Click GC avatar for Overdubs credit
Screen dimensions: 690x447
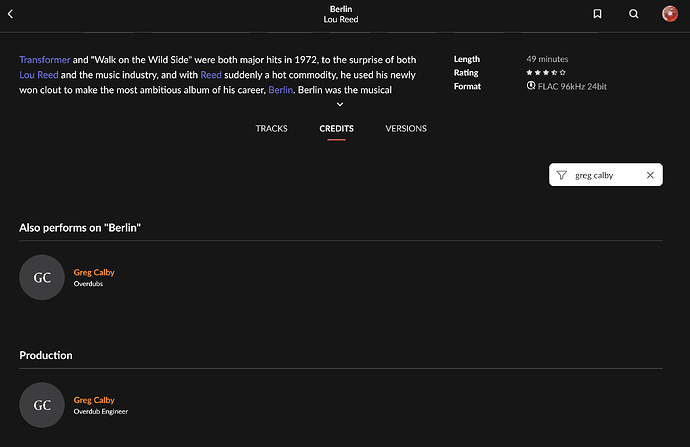tap(42, 277)
